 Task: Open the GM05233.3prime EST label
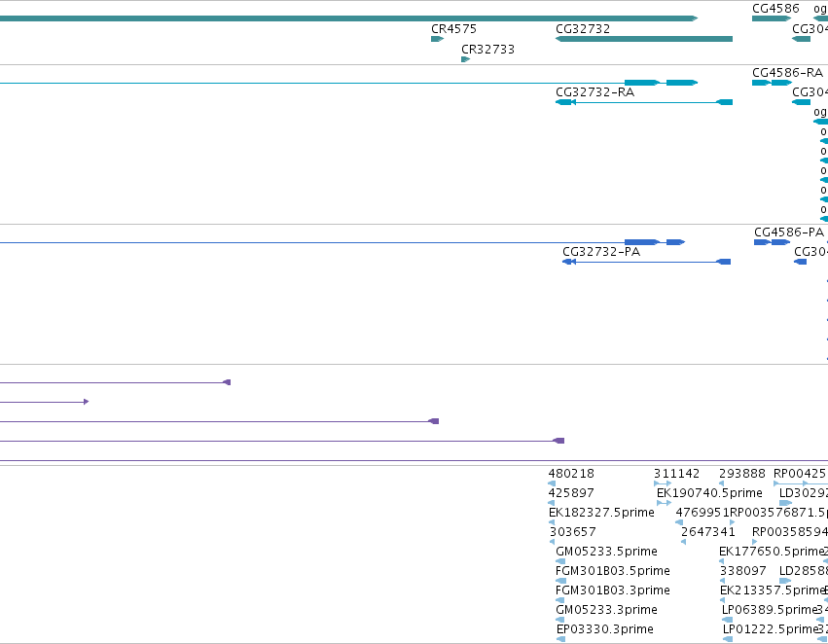click(607, 610)
